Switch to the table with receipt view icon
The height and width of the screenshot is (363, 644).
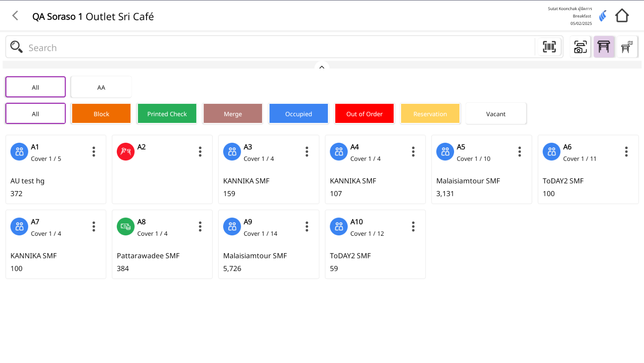[x=627, y=47]
